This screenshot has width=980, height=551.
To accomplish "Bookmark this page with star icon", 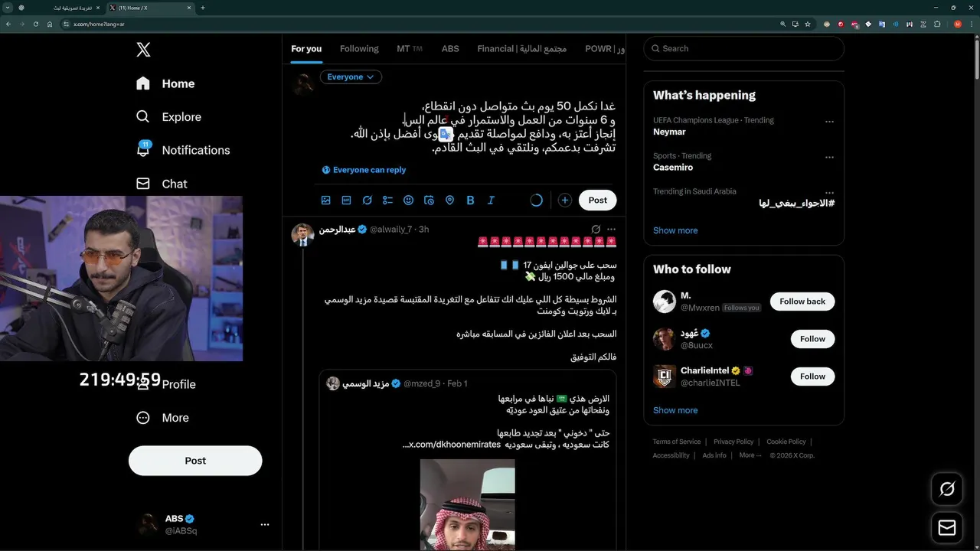I will (807, 24).
